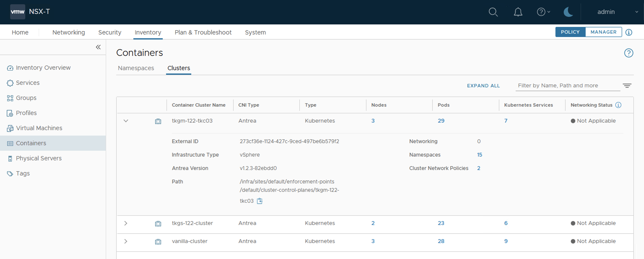Open the 2 nodes link for tkgs-122-cluster
This screenshot has height=259, width=644.
coord(373,223)
